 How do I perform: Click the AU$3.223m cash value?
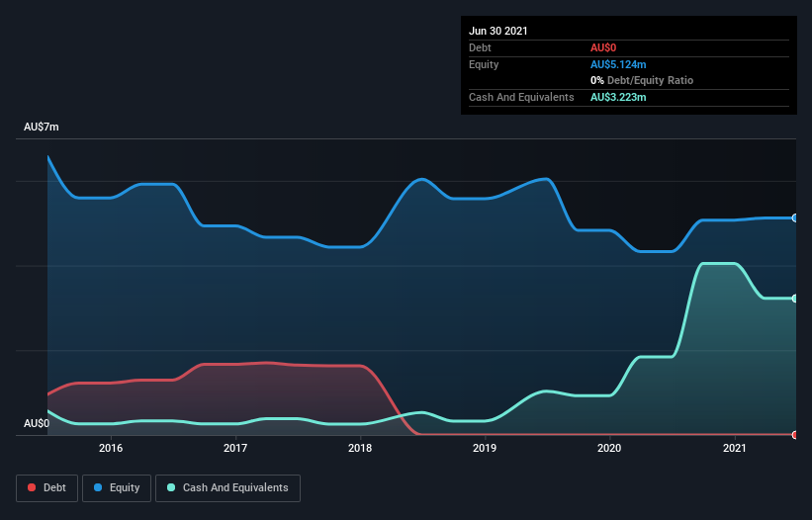[618, 97]
